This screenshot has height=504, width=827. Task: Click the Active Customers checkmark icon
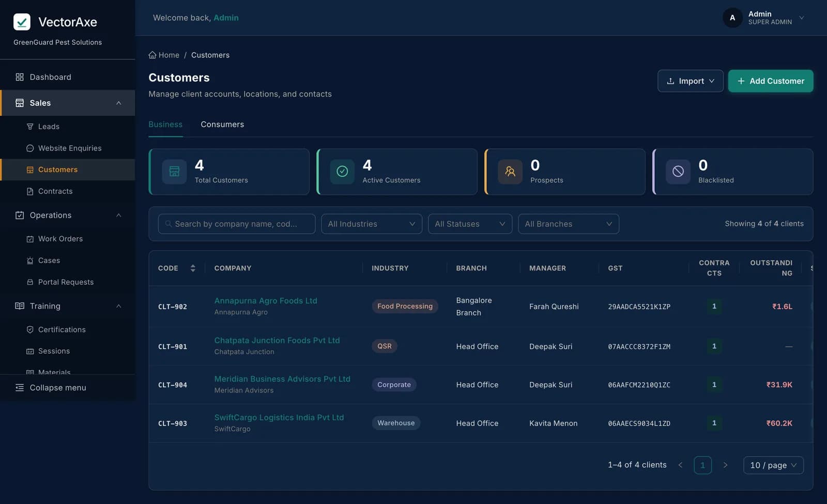342,172
